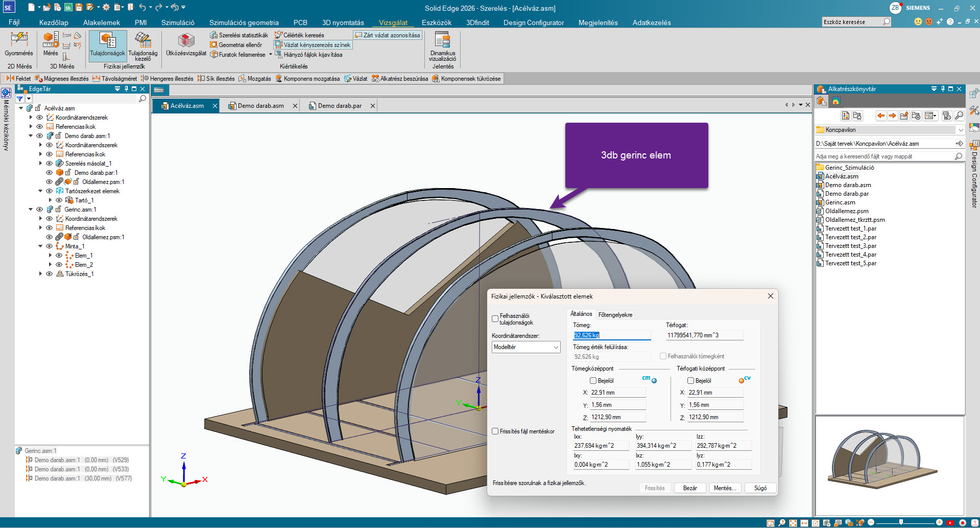
Task: Choose Sík illesztés planar align
Action: click(x=216, y=79)
